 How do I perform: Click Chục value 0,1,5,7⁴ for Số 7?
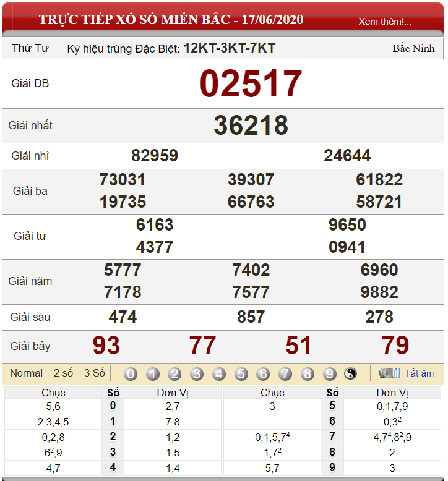point(272,437)
